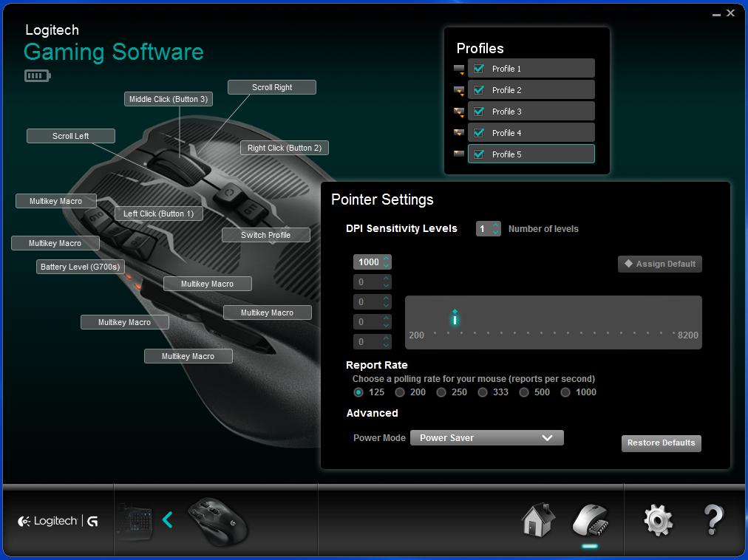Open the on-board mouse settings icon
This screenshot has width=748, height=560.
tap(590, 520)
